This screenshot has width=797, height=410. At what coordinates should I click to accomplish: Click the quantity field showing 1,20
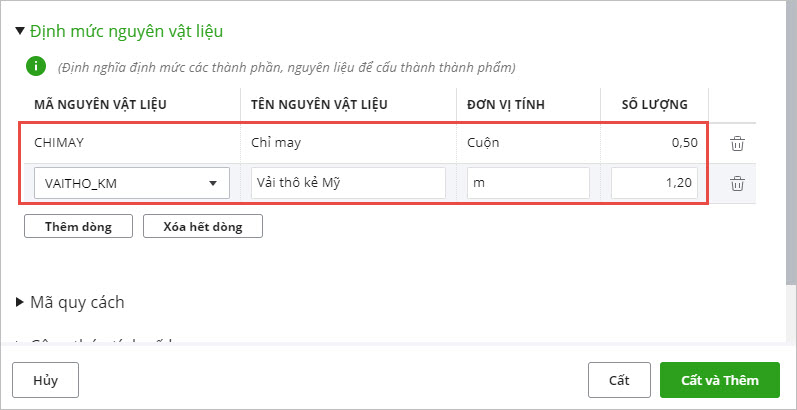pyautogui.click(x=654, y=183)
